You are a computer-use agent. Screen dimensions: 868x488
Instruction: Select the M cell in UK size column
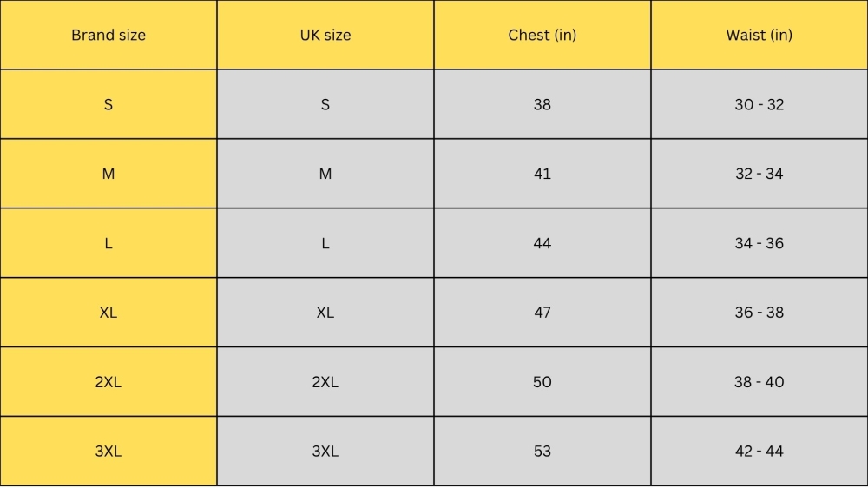pos(325,174)
